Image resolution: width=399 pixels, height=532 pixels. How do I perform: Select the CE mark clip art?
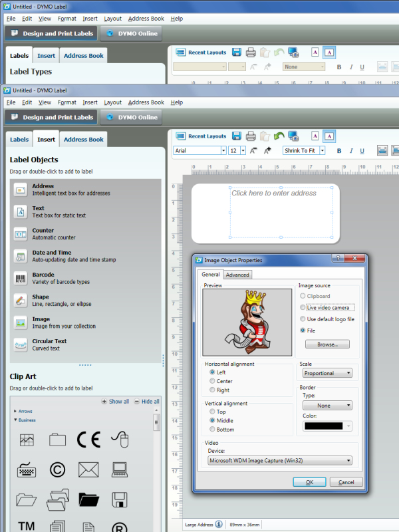pyautogui.click(x=88, y=440)
